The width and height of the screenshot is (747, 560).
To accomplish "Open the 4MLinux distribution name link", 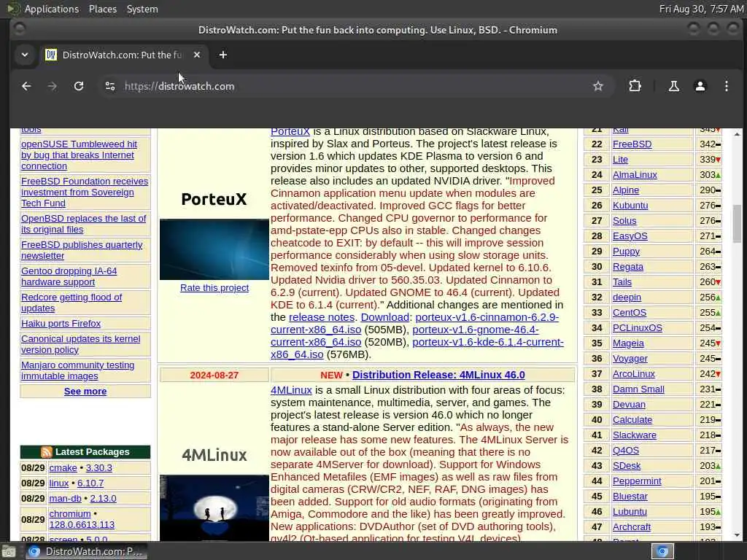I will (291, 390).
